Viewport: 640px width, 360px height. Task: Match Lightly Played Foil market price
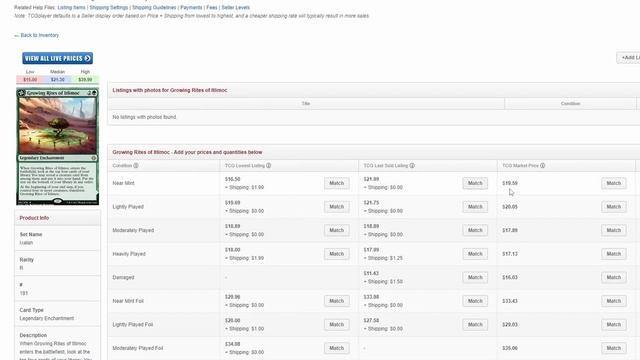[x=613, y=324]
